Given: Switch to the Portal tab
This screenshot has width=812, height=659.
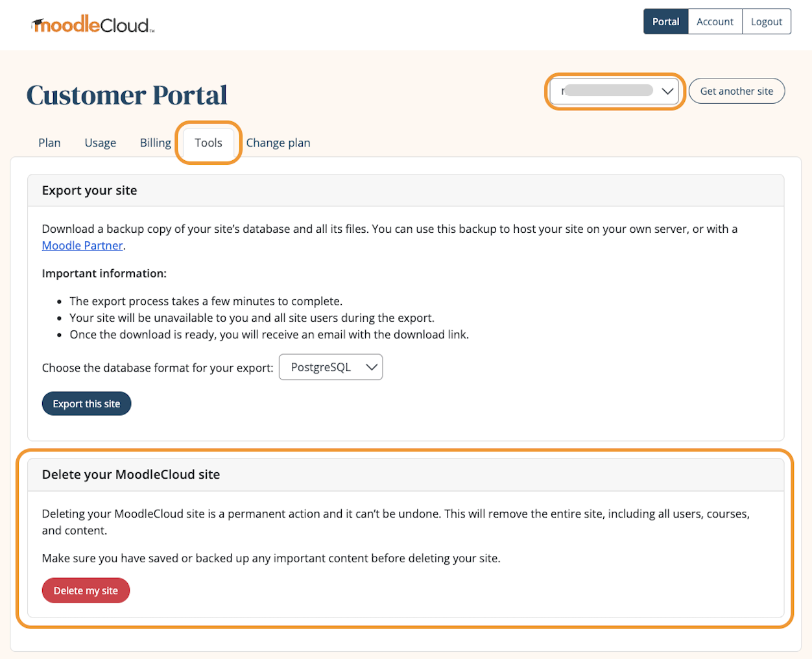Looking at the screenshot, I should tap(665, 21).
